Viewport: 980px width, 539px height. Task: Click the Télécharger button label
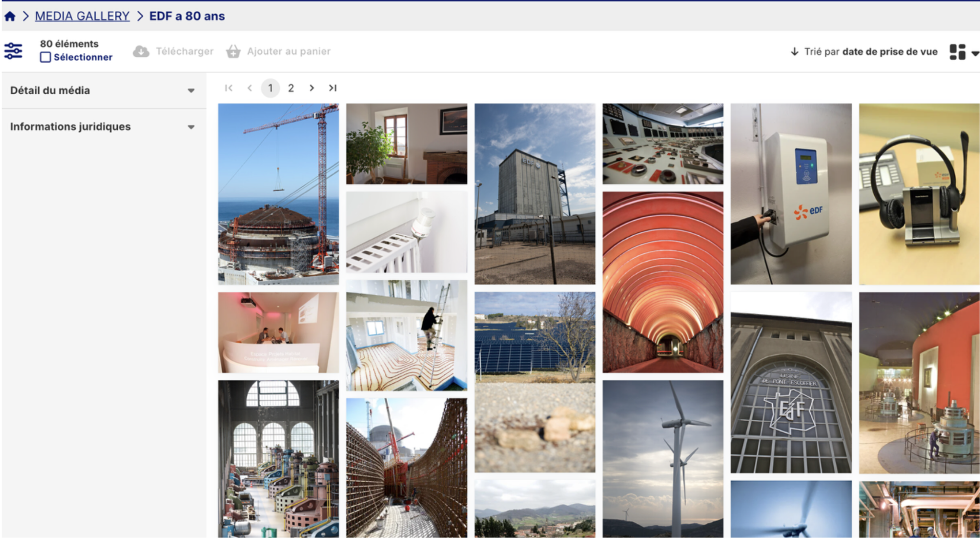pos(184,51)
